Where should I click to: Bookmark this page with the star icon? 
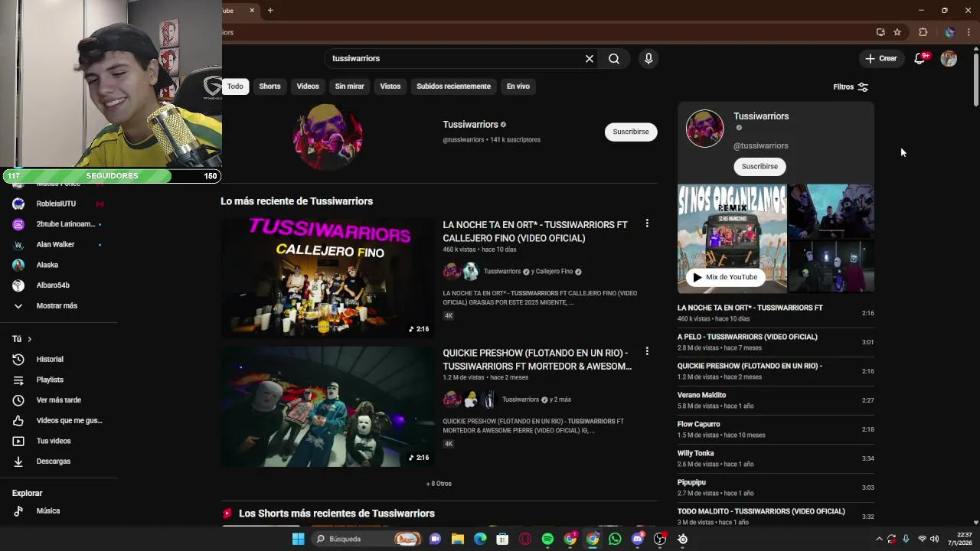[897, 32]
